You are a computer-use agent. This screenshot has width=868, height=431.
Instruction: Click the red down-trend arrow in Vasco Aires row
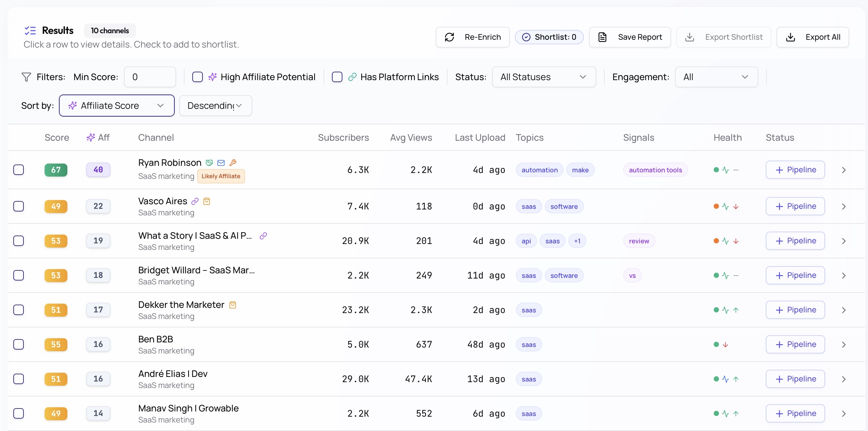[x=736, y=207]
